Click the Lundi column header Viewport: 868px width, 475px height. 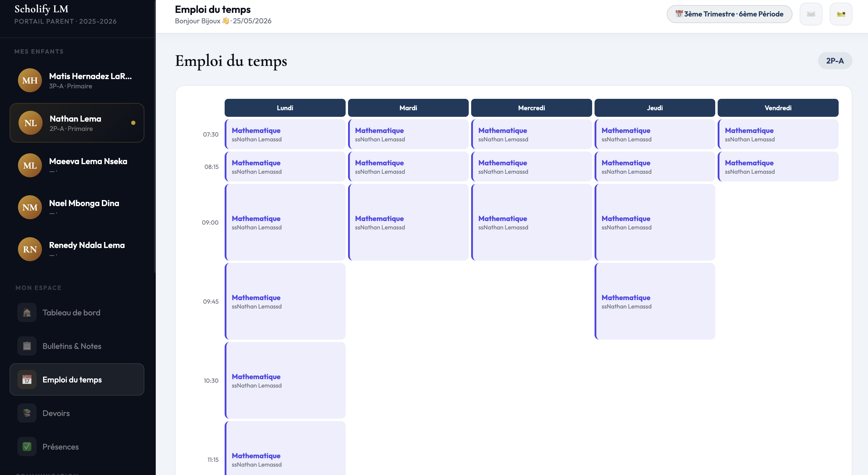coord(285,108)
